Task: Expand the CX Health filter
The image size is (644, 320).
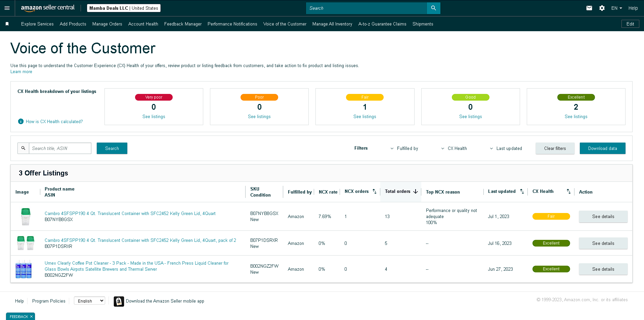Action: (454, 148)
